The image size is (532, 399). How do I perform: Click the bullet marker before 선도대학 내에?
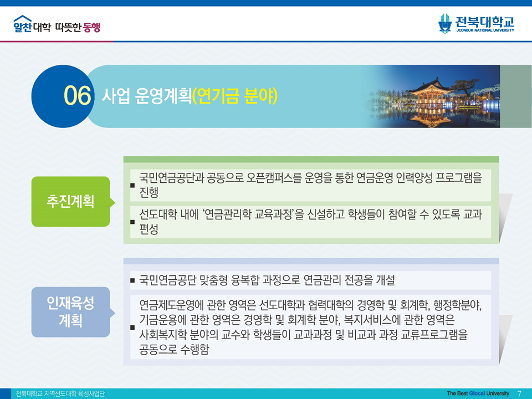(132, 223)
